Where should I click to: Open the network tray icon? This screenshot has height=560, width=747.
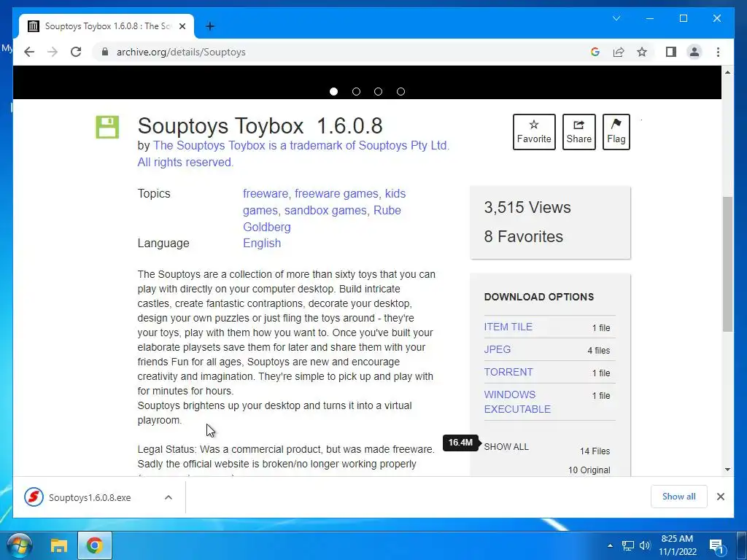(628, 545)
